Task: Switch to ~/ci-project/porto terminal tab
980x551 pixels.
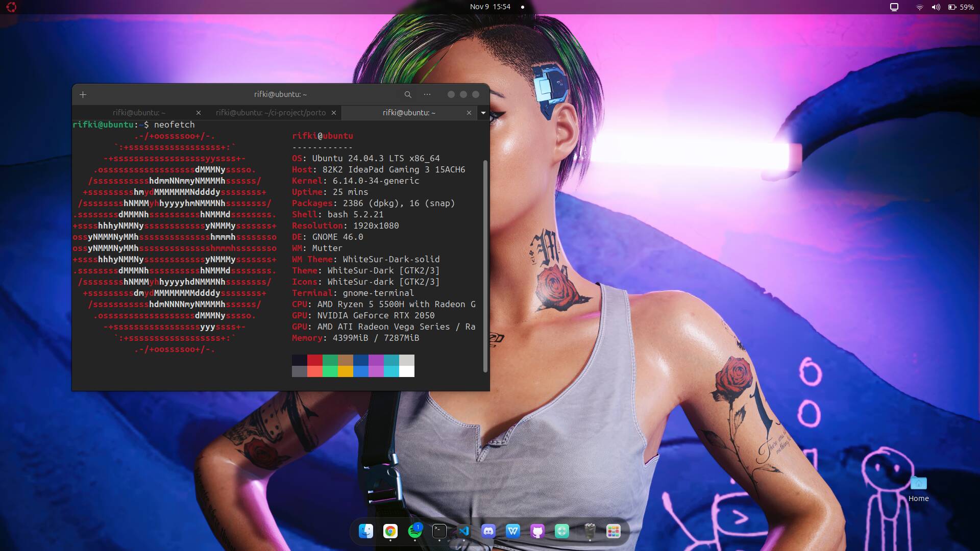Action: coord(271,113)
